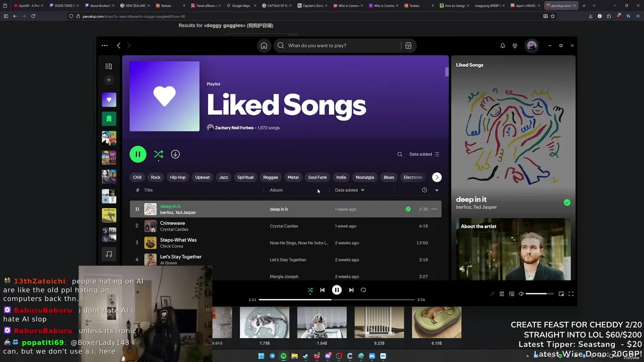Open Spotify Home via the house icon

pyautogui.click(x=264, y=45)
